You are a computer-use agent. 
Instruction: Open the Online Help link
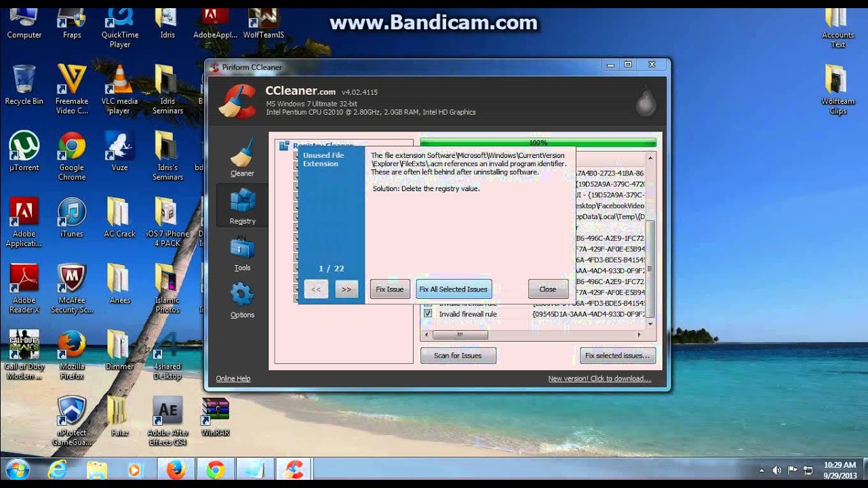click(x=233, y=379)
